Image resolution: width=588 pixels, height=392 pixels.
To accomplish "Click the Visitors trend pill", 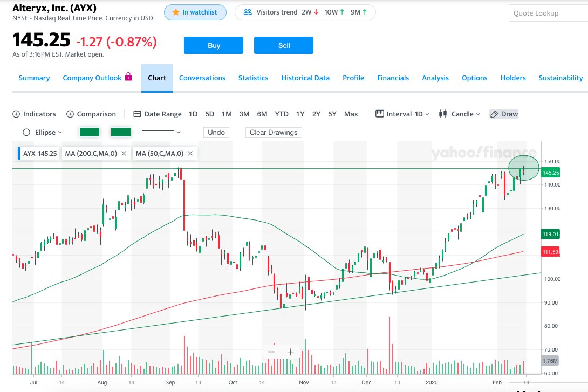I will pyautogui.click(x=305, y=12).
